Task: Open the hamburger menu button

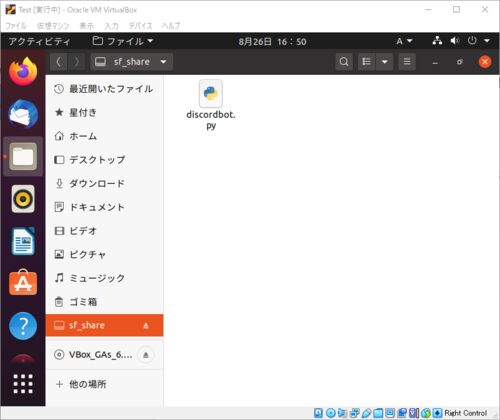Action: (407, 62)
